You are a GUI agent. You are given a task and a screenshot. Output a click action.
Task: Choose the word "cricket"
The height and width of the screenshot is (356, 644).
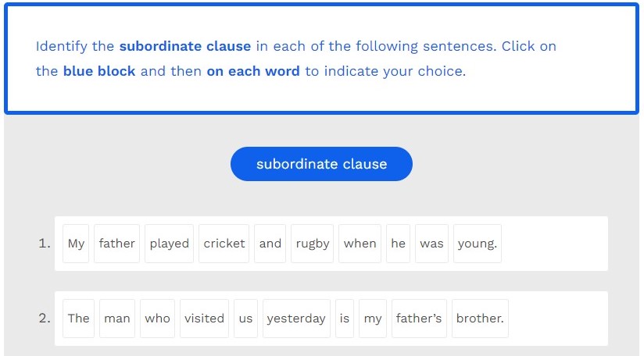point(224,244)
